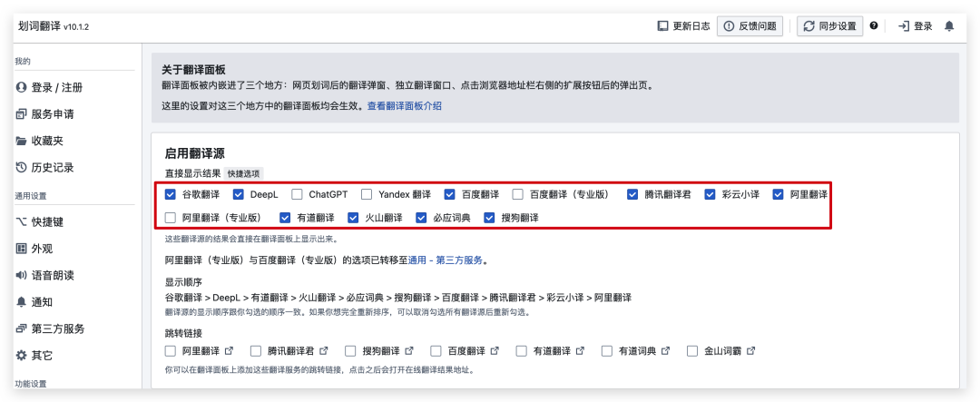Enable the 腾讯翻译君 jump link checkbox
Image resolution: width=980 pixels, height=402 pixels.
256,351
